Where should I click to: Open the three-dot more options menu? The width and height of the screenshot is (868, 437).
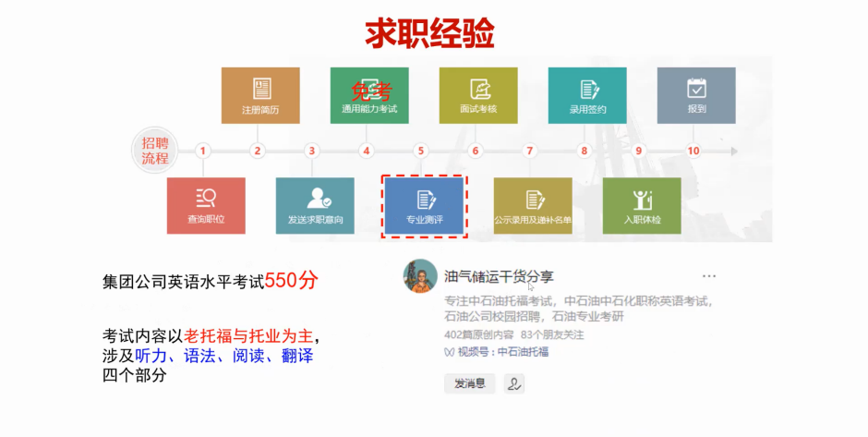[x=708, y=276]
